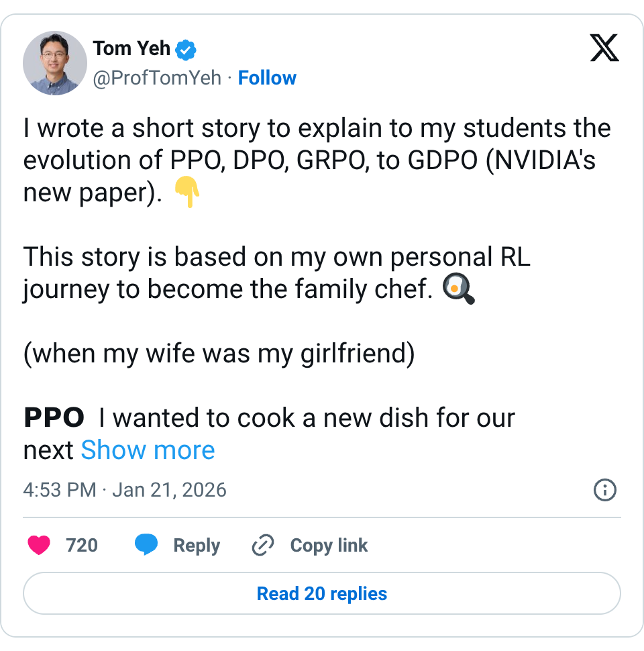Click the frying pan egg emoji

pos(460,290)
